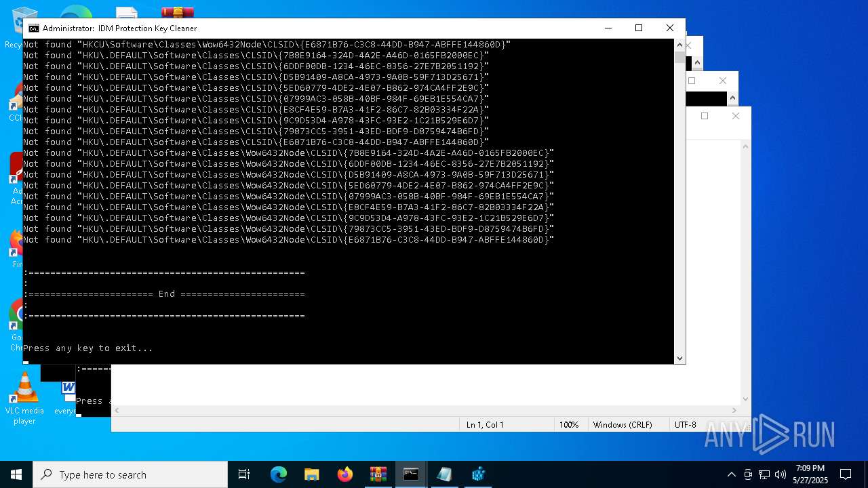
Task: Click the network icon in system tray
Action: (764, 474)
